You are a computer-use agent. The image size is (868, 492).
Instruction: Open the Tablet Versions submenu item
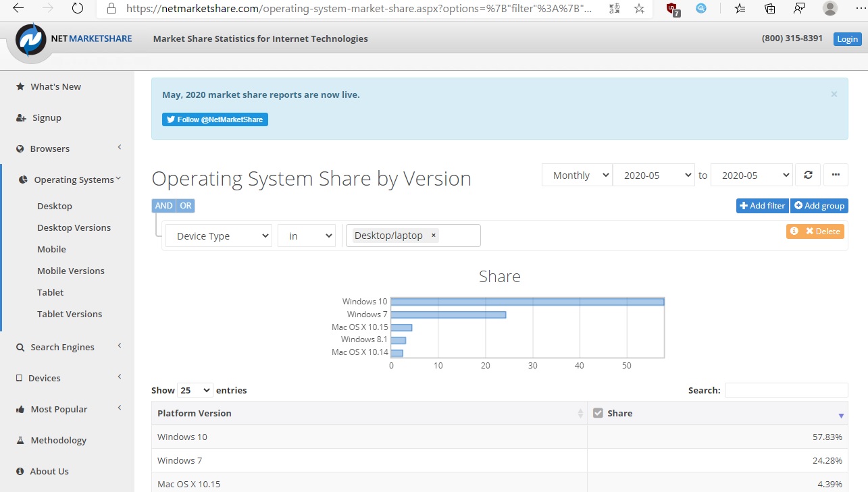pyautogui.click(x=70, y=314)
